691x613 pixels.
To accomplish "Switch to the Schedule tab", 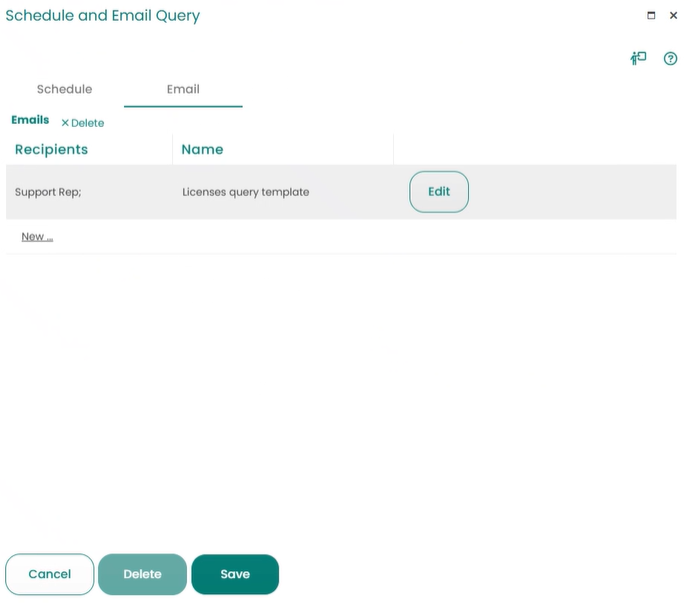I will (x=64, y=89).
